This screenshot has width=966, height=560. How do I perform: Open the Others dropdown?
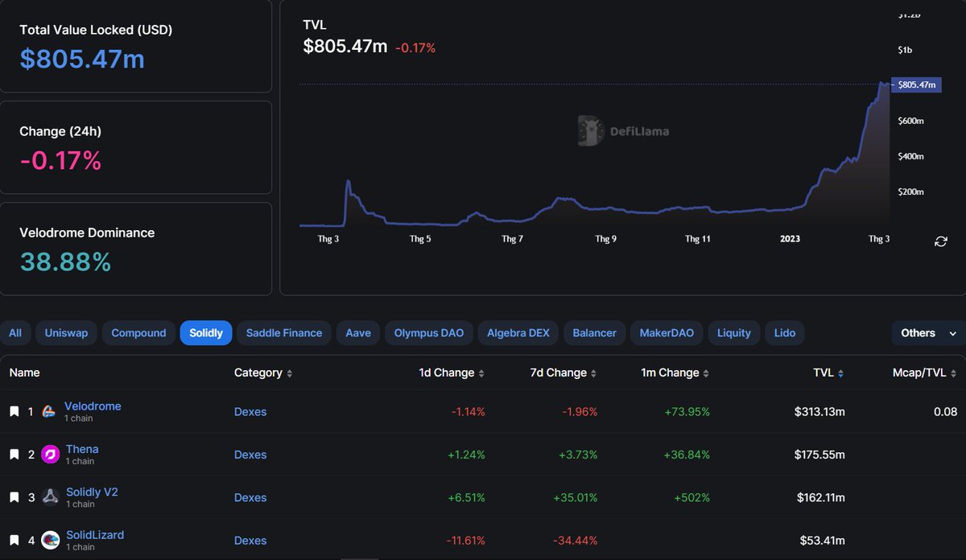[928, 333]
